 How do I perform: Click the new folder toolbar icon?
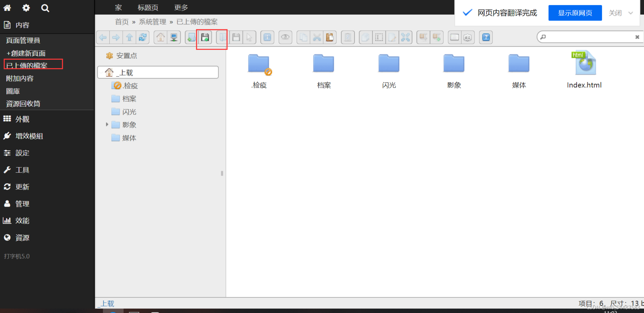(191, 37)
